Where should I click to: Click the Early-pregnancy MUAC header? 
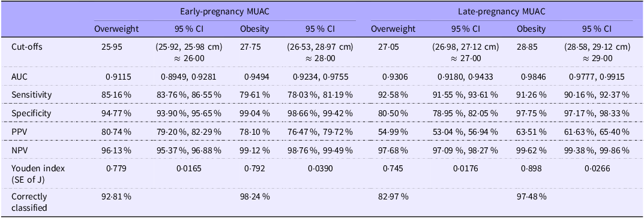224,12
